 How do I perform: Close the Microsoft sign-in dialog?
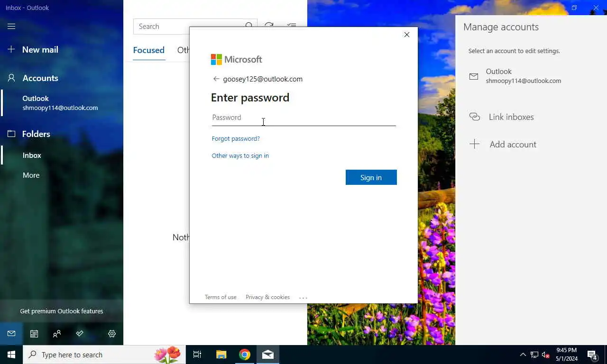click(406, 35)
